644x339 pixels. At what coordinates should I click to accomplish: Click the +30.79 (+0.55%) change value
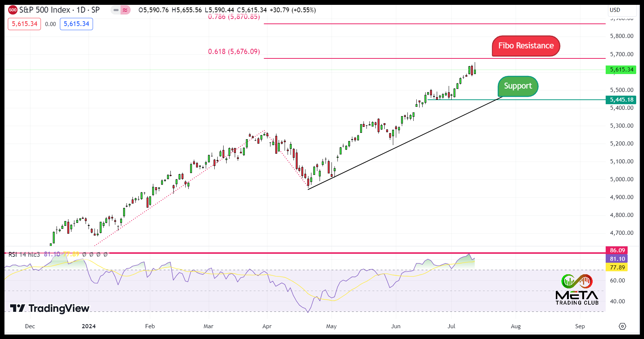click(x=293, y=10)
